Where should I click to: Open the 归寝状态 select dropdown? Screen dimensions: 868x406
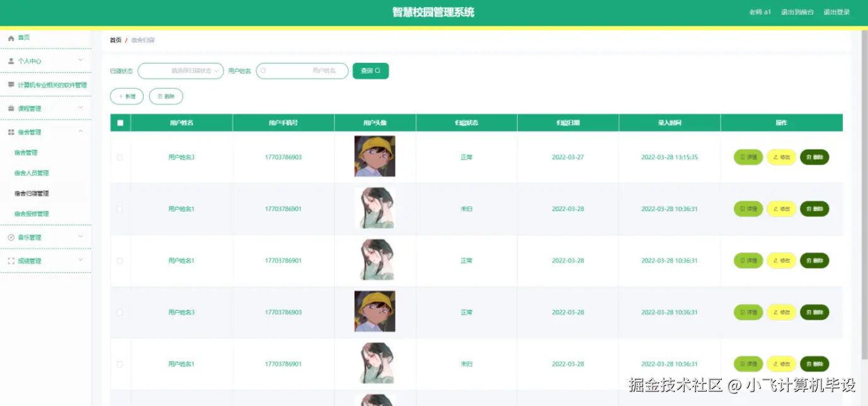pos(181,71)
